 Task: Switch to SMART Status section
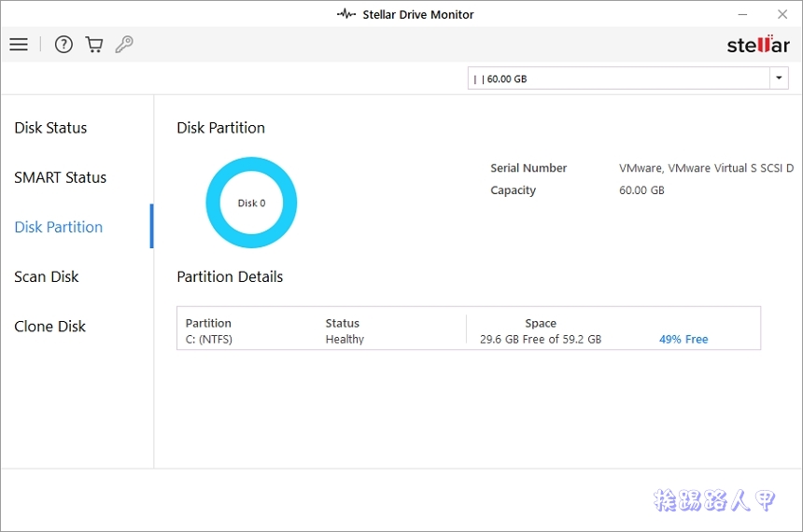tap(60, 177)
